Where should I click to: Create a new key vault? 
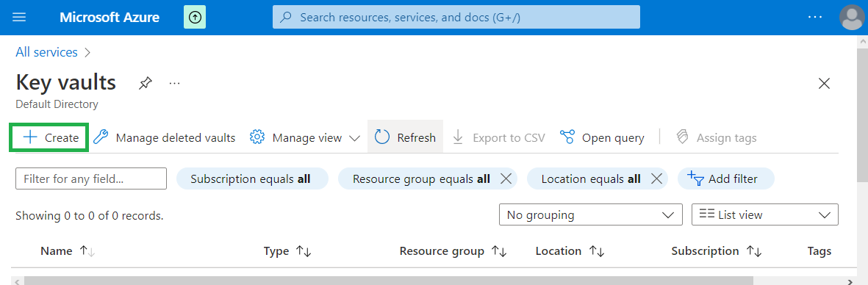click(x=49, y=137)
